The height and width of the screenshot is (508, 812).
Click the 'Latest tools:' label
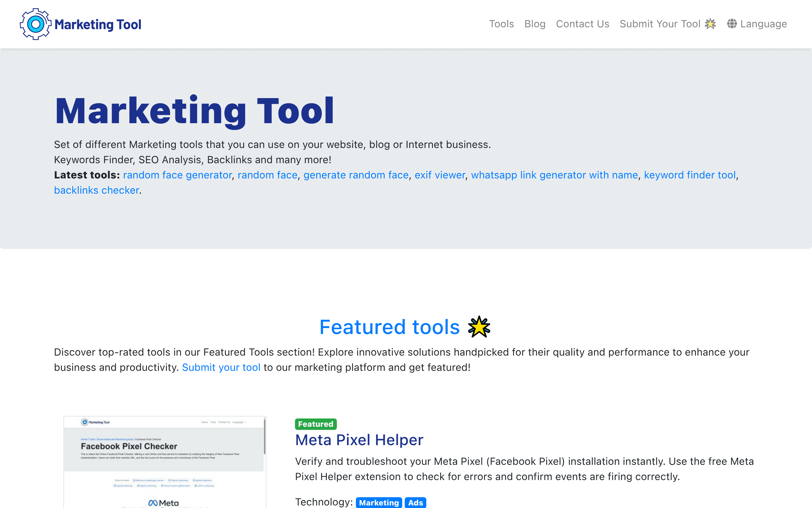tap(87, 175)
